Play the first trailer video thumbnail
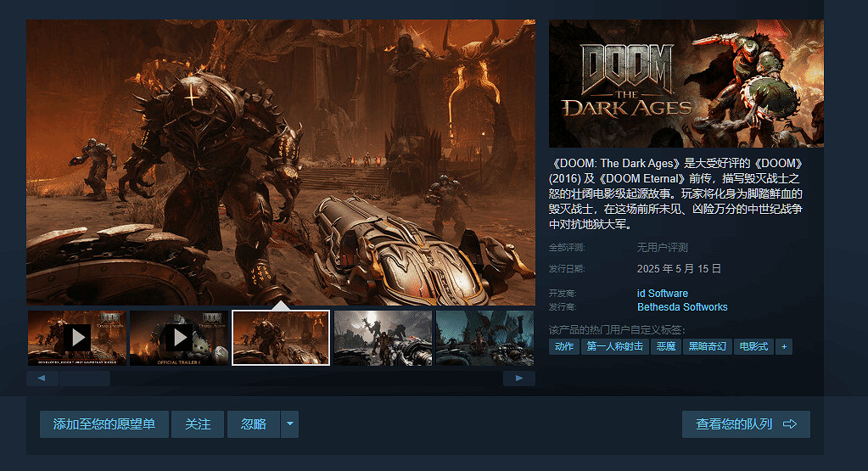This screenshot has width=868, height=471. (77, 338)
